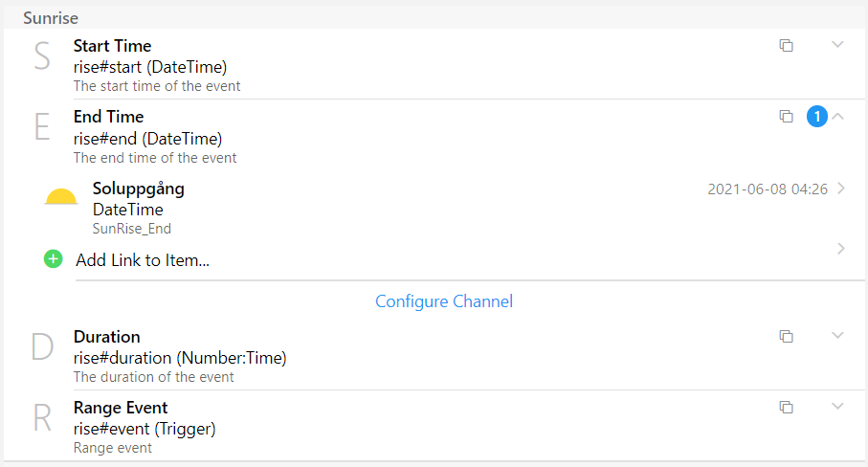
Task: Select Add Link to Item
Action: click(x=143, y=259)
